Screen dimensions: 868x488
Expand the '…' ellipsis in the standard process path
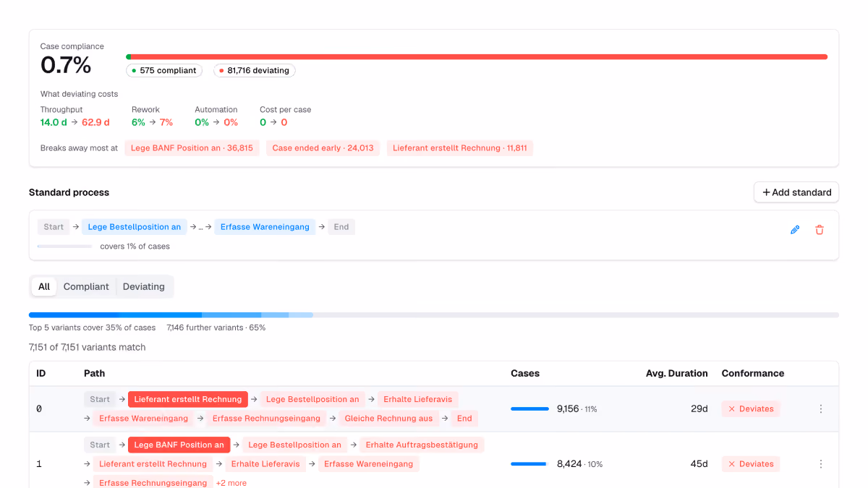click(200, 227)
